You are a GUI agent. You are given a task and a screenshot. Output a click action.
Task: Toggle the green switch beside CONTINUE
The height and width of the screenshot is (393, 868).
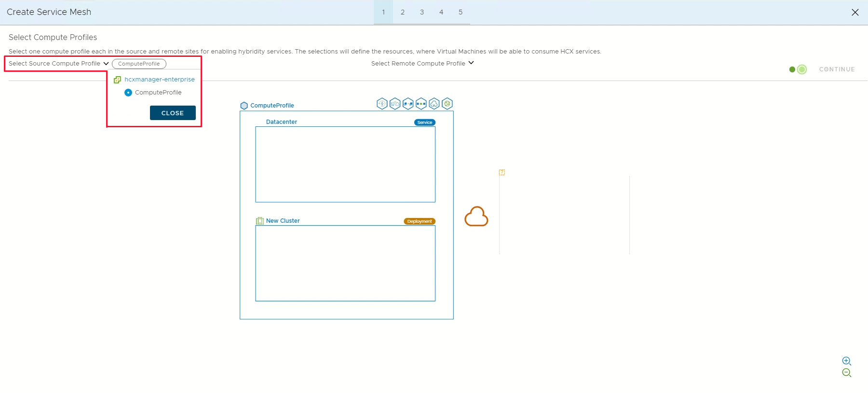tap(798, 69)
